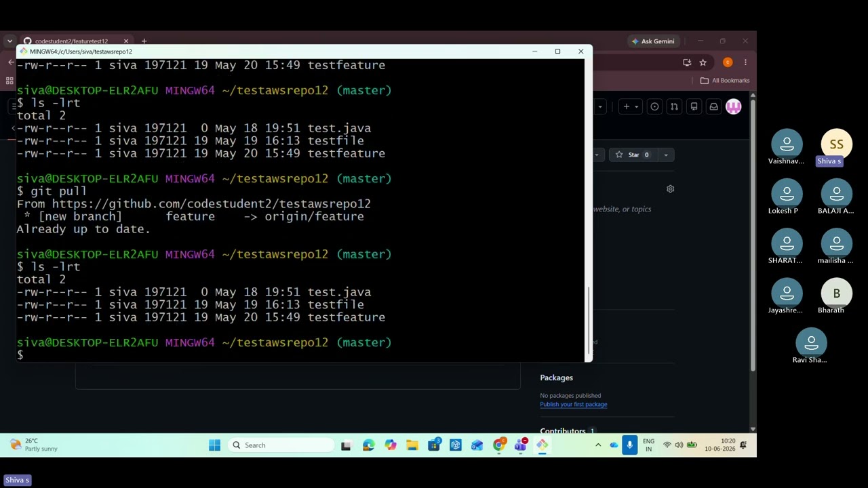Bookmark this page with star icon
868x488 pixels.
(703, 62)
